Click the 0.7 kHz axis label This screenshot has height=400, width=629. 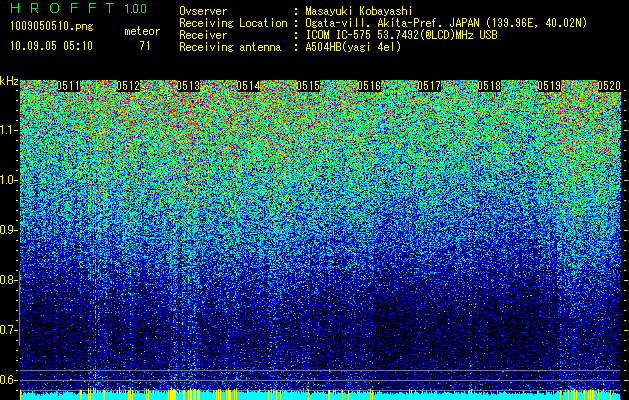coord(9,330)
